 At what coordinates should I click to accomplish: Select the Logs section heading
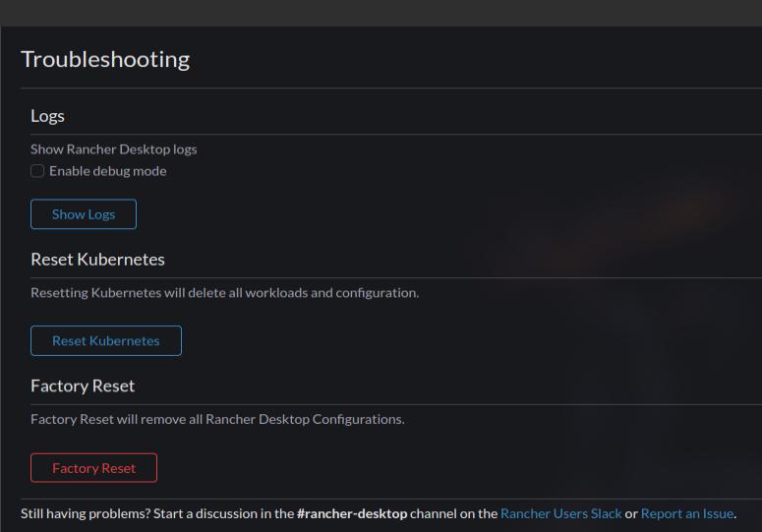pos(47,116)
